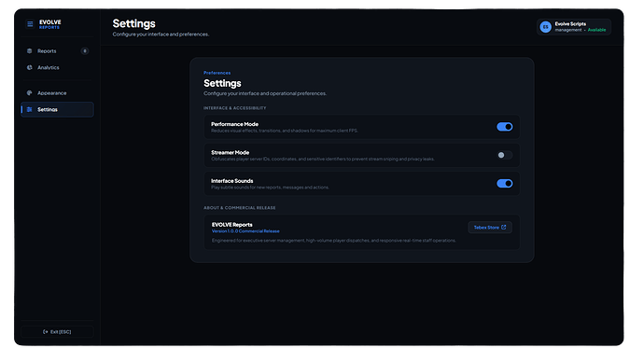The image size is (644, 362).
Task: Click the exit arrow icon at sidebar bottom
Action: click(45, 331)
